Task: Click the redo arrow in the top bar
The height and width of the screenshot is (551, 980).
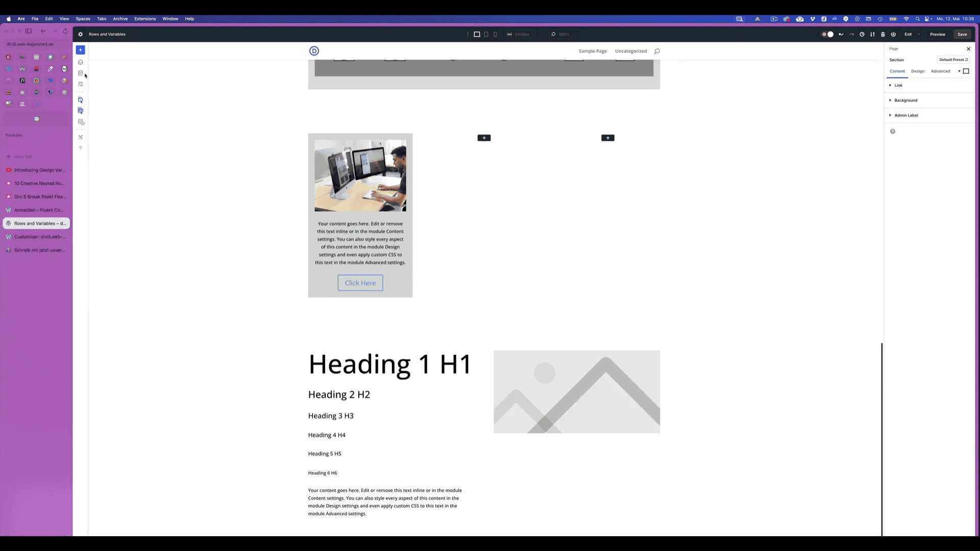Action: click(x=851, y=34)
